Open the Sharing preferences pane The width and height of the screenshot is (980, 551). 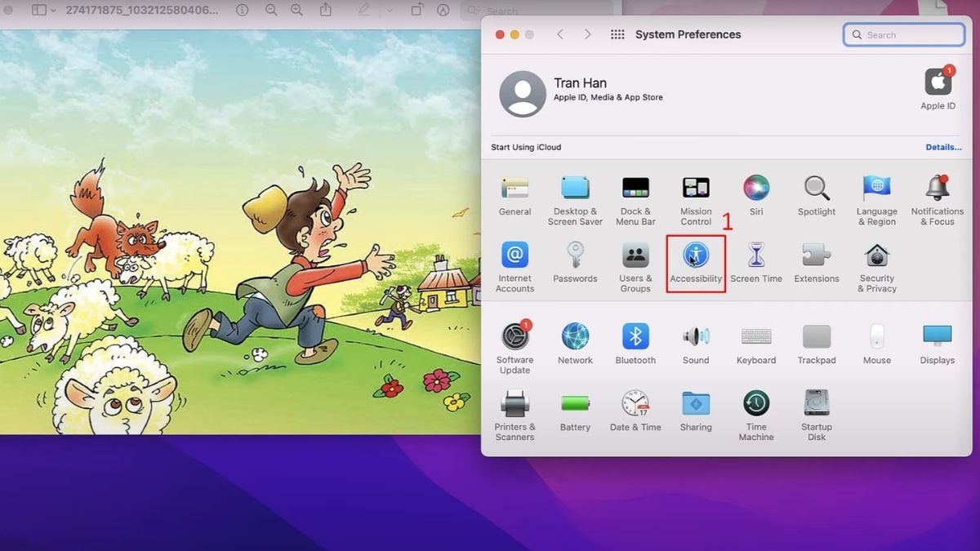click(696, 411)
